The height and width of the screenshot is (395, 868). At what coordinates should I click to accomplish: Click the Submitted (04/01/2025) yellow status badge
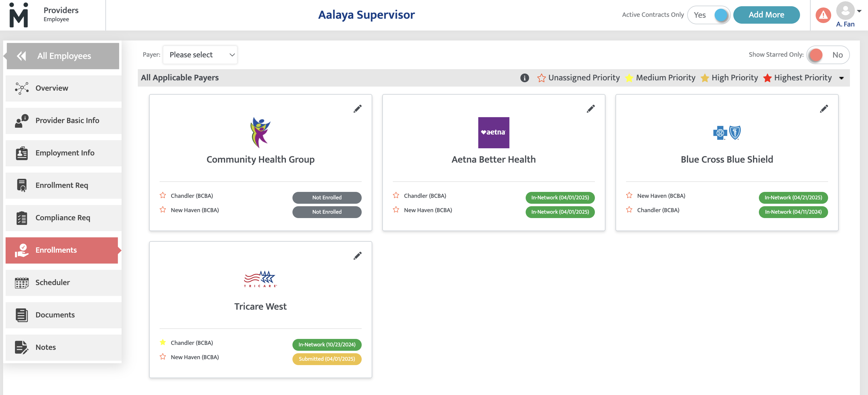coord(326,359)
